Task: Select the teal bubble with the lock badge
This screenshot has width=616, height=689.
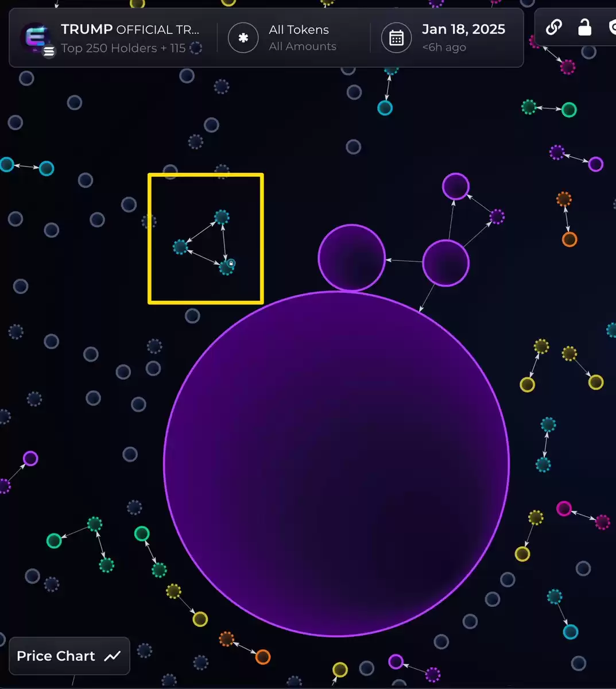Action: pos(226,268)
